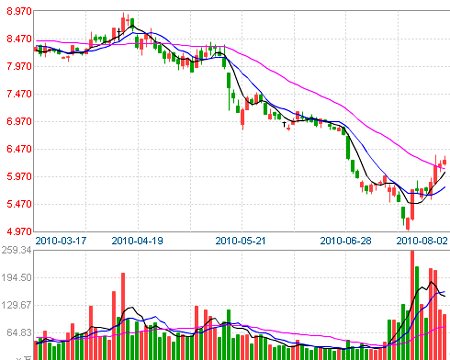This screenshot has height=360, width=450.
Task: Click the 8.970 price axis label
Action: click(19, 11)
